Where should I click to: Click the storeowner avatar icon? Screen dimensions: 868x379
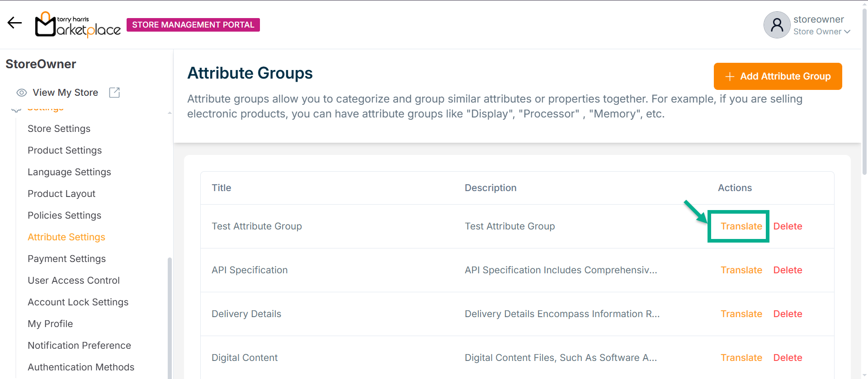(x=776, y=25)
